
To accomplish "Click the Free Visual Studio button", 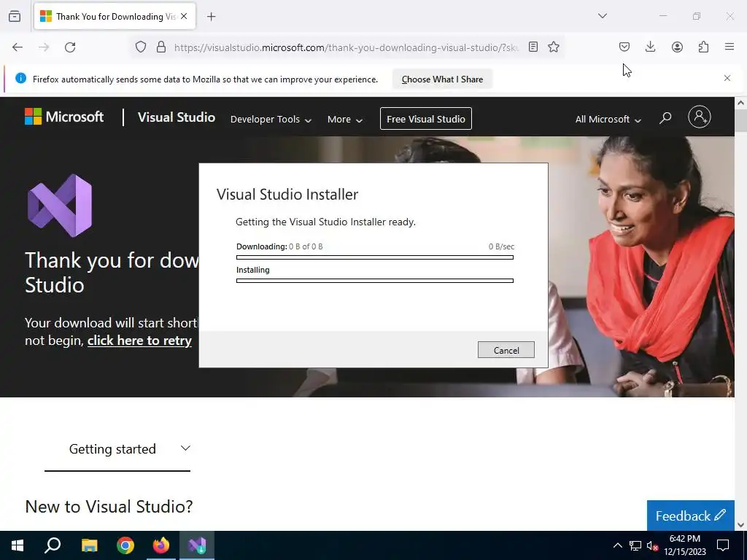I will tap(426, 119).
